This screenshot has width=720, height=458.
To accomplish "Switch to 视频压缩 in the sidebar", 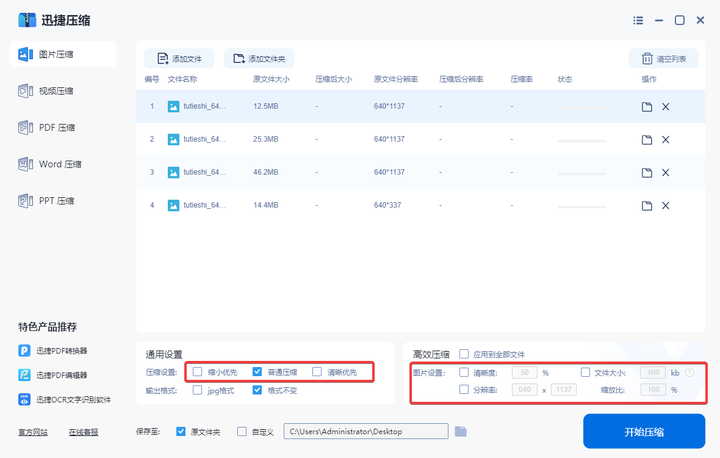I will (x=46, y=91).
